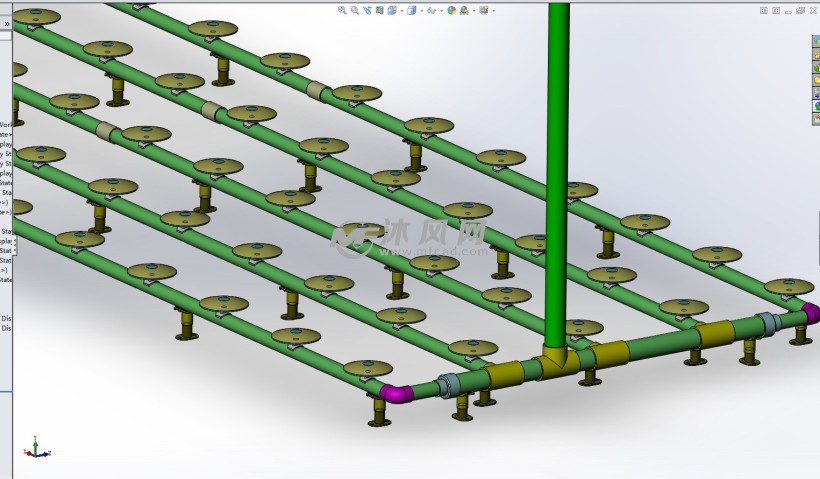Screen dimensions: 820x479
Task: Toggle the left panel collapse handle
Action: [x=15, y=246]
